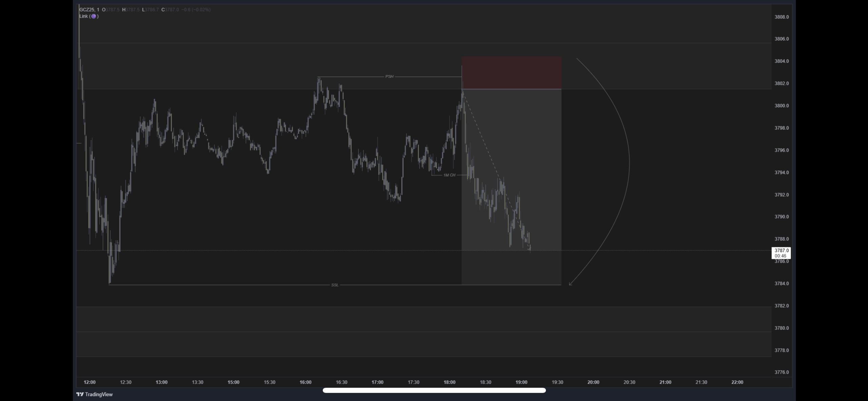The width and height of the screenshot is (868, 401).
Task: Click the Low value L3786.7
Action: [150, 9]
